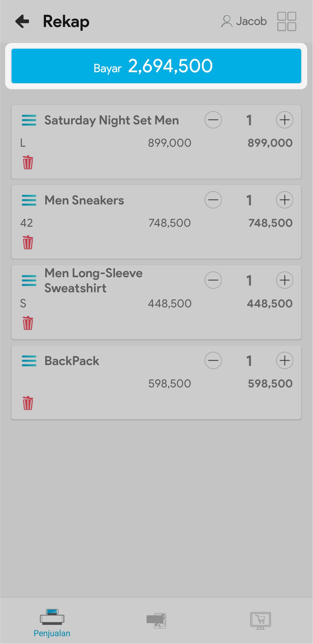
Task: Delete Men Long-Sleeve Sweatshirt from cart
Action: point(28,323)
